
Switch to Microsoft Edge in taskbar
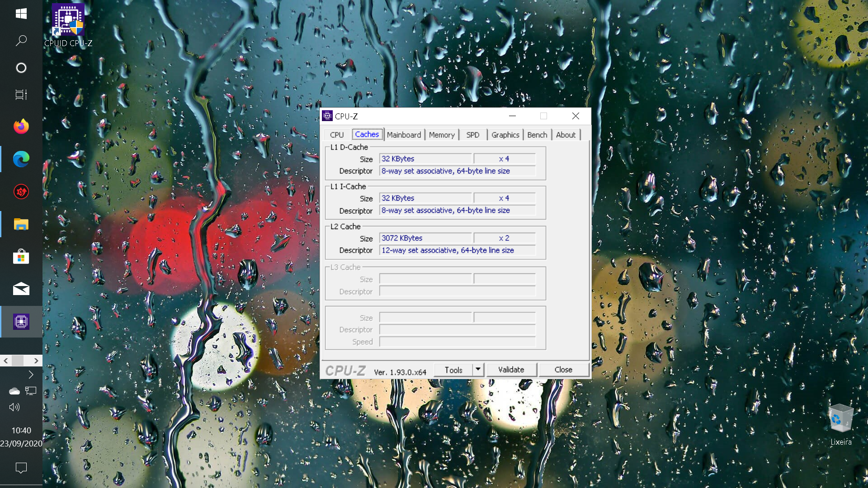[x=21, y=159]
